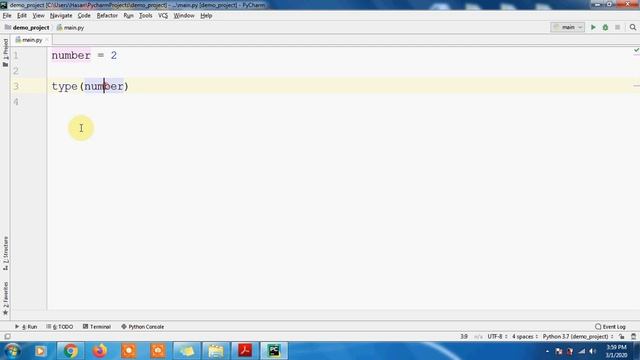
Task: Toggle tool window bars icon in status bar corner
Action: [7, 337]
